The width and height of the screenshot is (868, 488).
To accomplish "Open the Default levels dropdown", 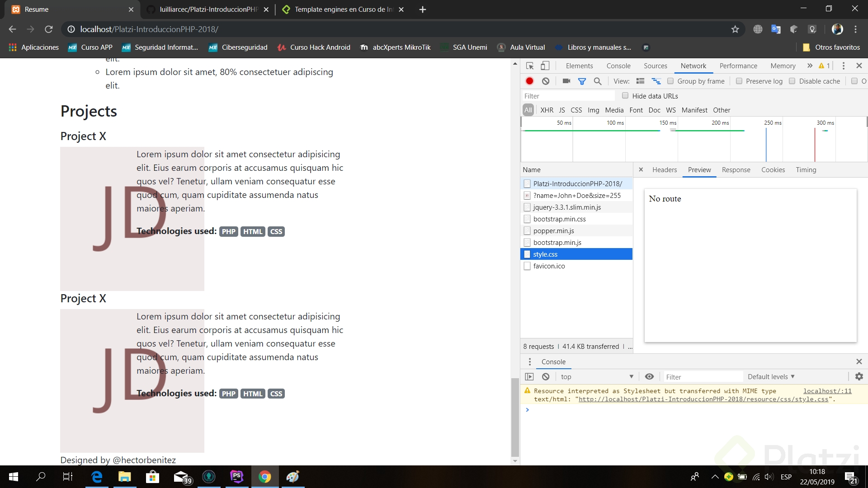I will pos(771,377).
